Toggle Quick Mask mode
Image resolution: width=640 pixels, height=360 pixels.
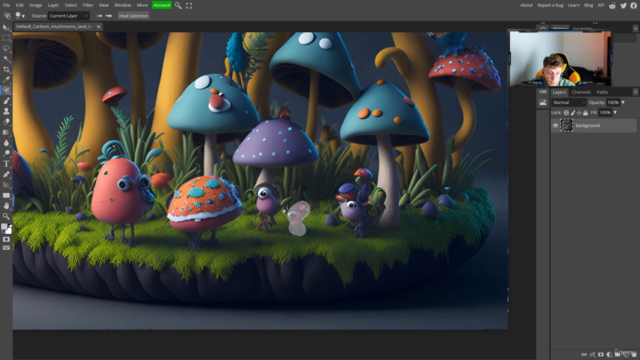(x=6, y=240)
